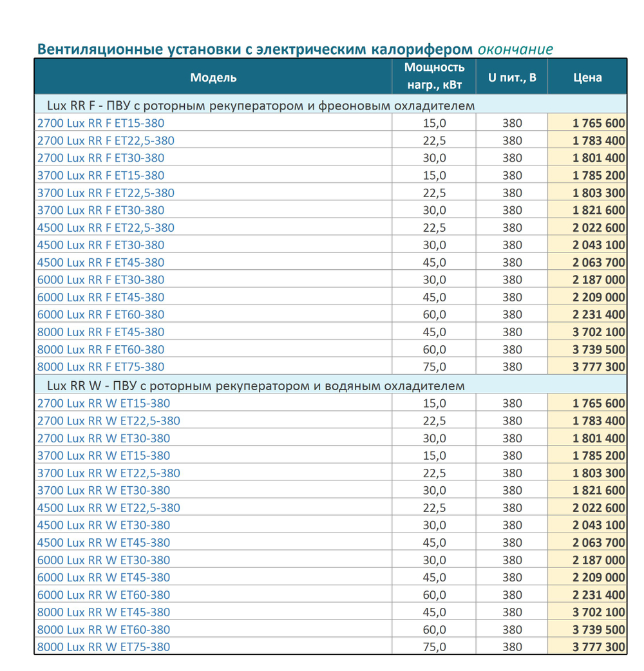Open the 6000 Lux RR F ET60-380 link
The width and height of the screenshot is (644, 671).
(x=100, y=315)
